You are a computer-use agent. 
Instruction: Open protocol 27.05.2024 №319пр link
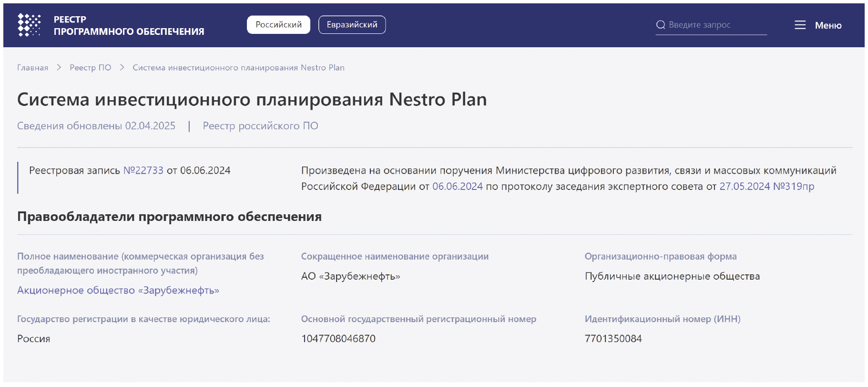(766, 187)
